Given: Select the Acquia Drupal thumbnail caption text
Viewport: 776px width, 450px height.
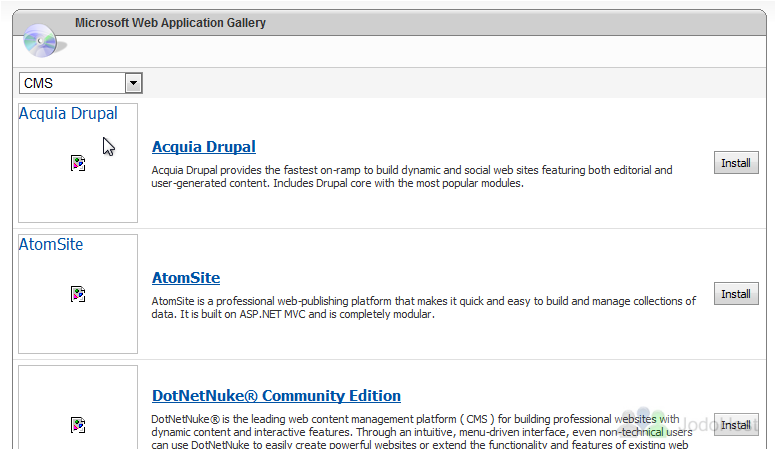Looking at the screenshot, I should click(68, 113).
